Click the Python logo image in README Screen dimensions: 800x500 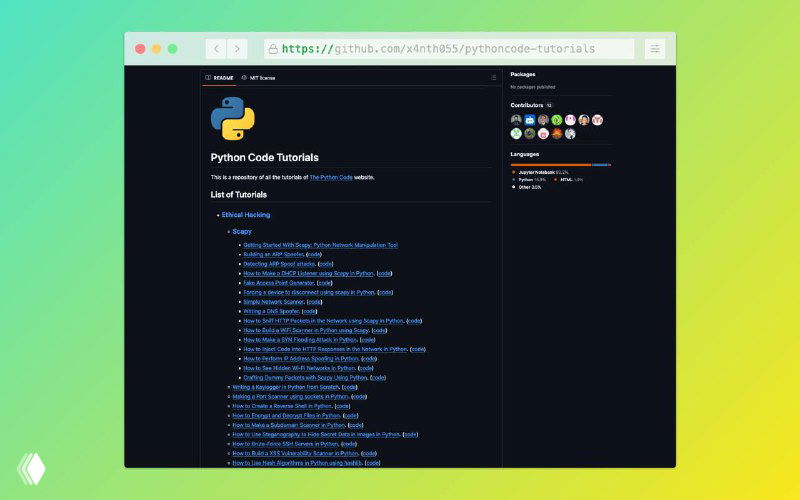coord(233,118)
